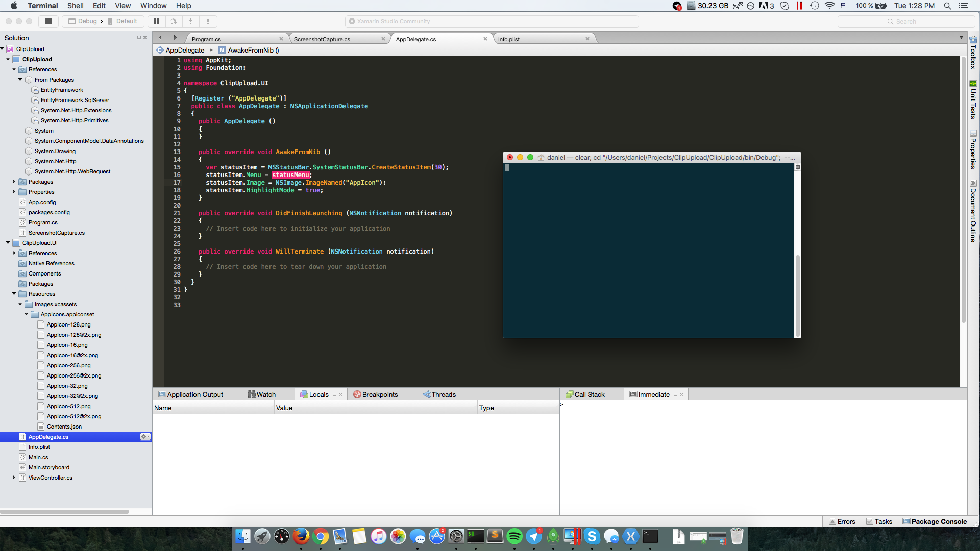980x551 pixels.
Task: Click the search field in toolbar
Action: click(x=906, y=21)
